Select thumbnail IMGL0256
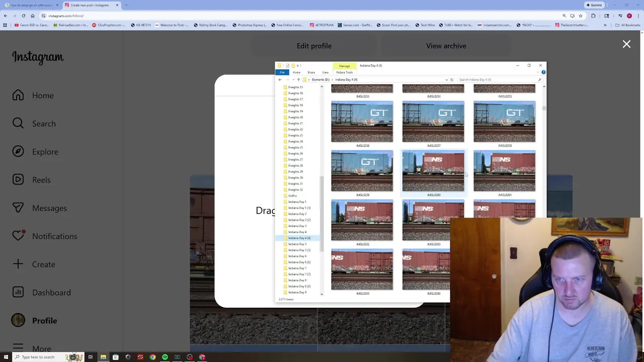The height and width of the screenshot is (362, 644). coord(362,124)
